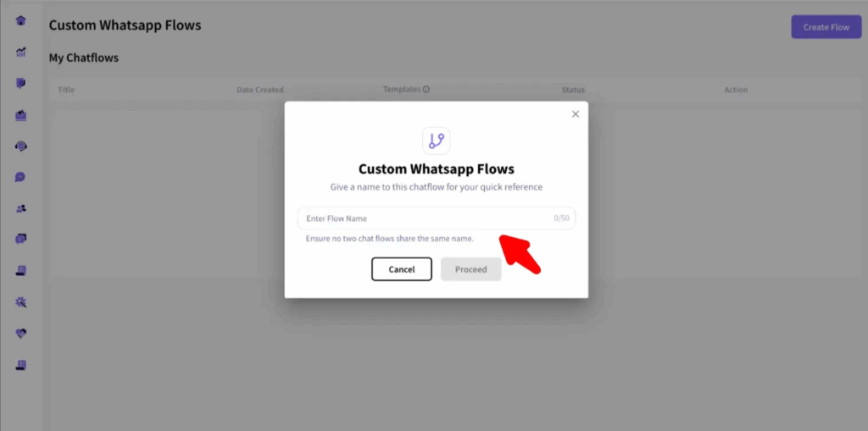Screen dimensions: 868x431
Task: Open the magic wand automation icon
Action: (x=21, y=302)
